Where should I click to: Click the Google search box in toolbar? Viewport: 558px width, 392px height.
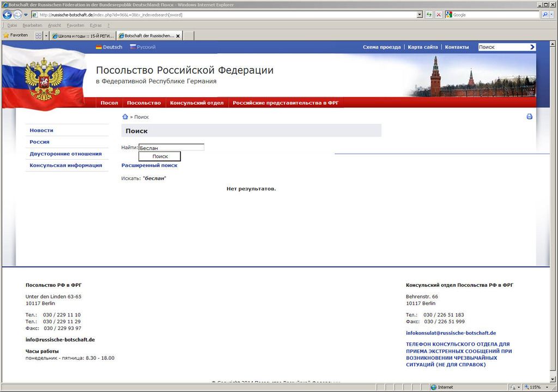495,15
